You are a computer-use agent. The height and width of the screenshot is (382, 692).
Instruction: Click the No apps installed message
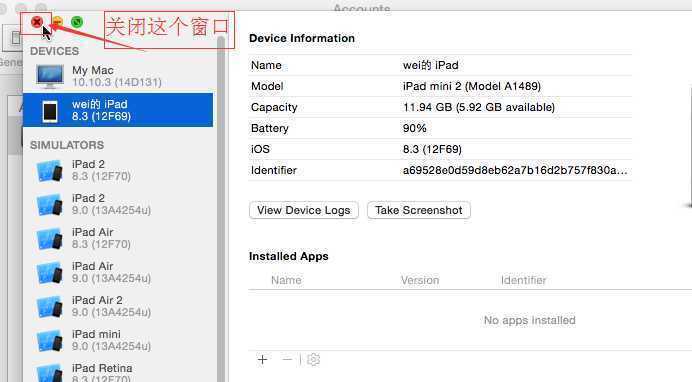(530, 320)
